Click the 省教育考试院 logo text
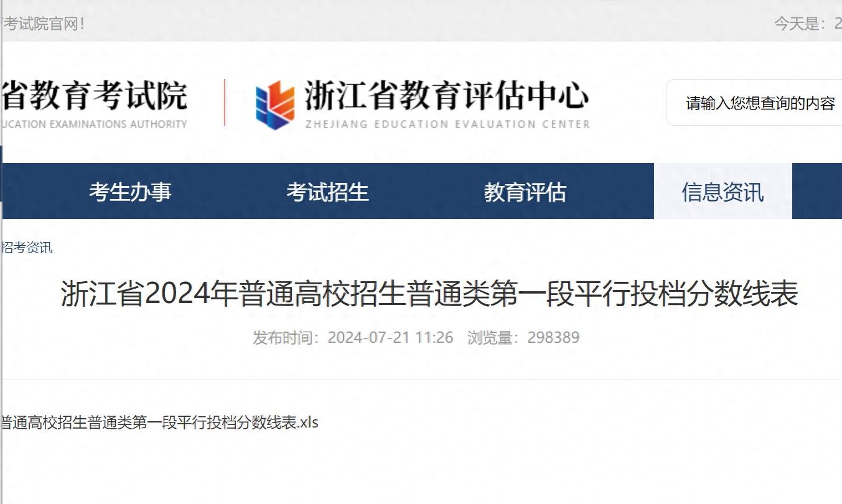842x504 pixels. (95, 96)
